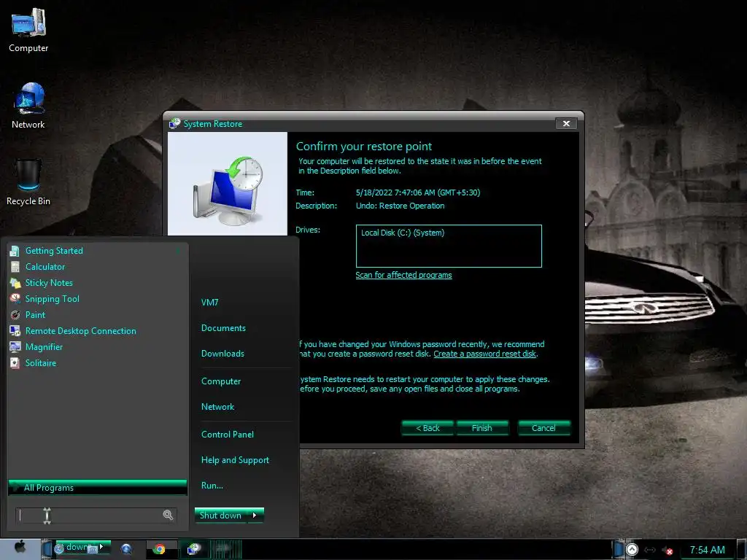Launch Snipping Tool from Start menu
Screen dimensions: 747x560
[52, 298]
